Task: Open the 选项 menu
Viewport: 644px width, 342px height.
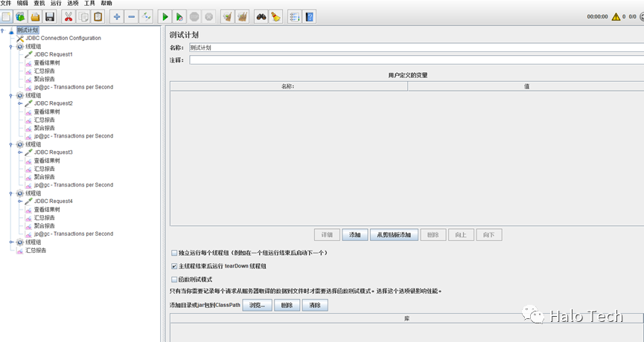Action: 73,3
